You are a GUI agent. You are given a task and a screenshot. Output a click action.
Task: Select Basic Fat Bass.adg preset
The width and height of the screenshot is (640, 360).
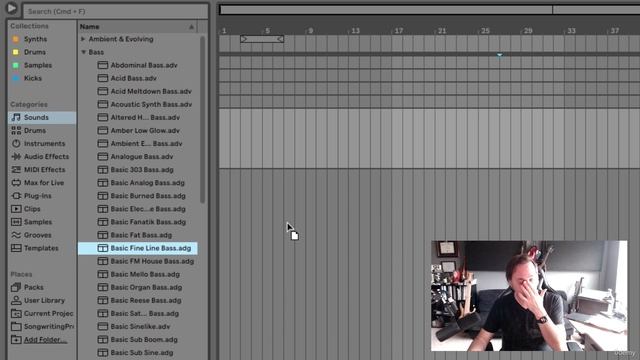pyautogui.click(x=141, y=235)
